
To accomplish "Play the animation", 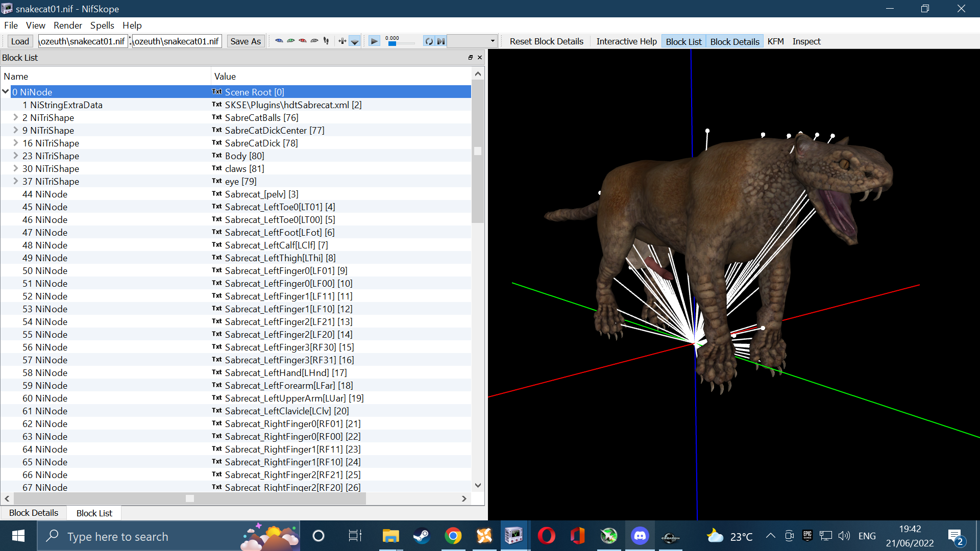I will click(374, 41).
